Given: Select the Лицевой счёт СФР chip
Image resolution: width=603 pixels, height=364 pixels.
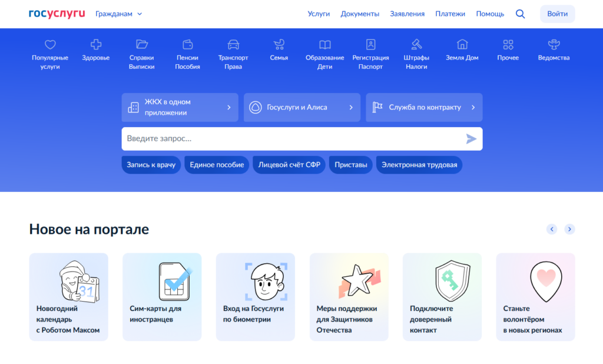Looking at the screenshot, I should 289,165.
